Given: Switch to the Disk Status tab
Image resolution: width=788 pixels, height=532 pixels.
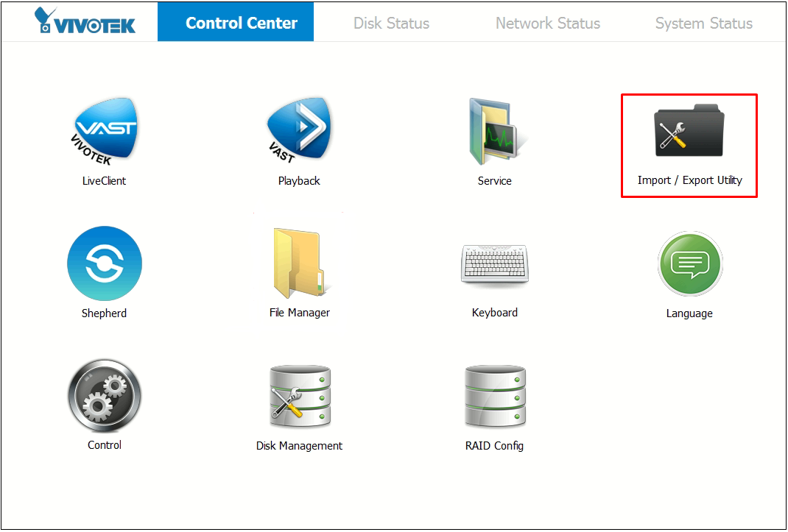Looking at the screenshot, I should click(x=392, y=23).
